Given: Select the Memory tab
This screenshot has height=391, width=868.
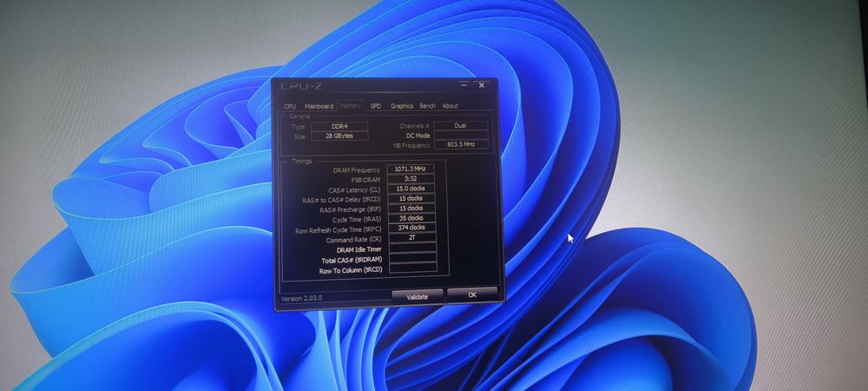Looking at the screenshot, I should coord(350,105).
